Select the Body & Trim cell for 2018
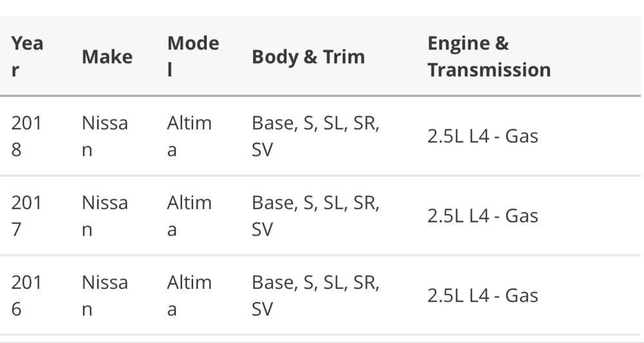Viewport: 644px width, 343px height. [x=316, y=136]
